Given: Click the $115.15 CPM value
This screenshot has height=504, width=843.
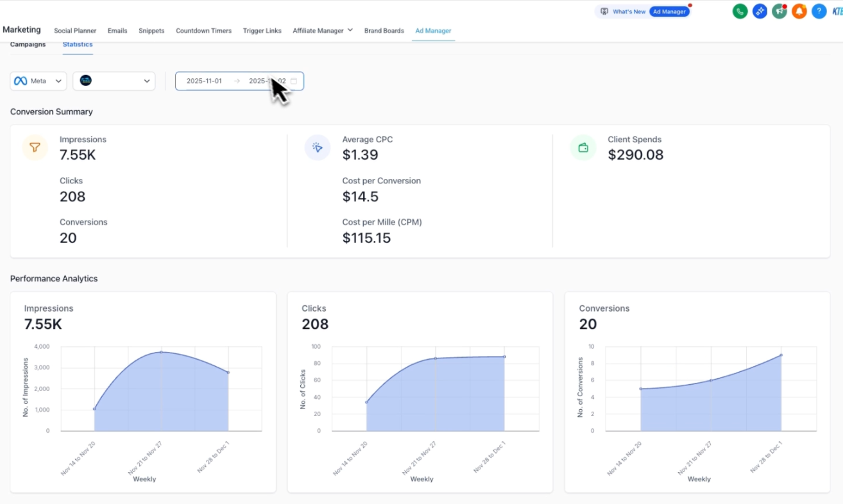Looking at the screenshot, I should (x=366, y=238).
